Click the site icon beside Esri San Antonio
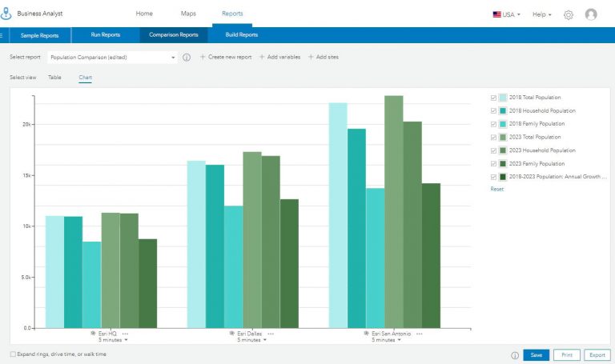This screenshot has height=364, width=615. (366, 334)
